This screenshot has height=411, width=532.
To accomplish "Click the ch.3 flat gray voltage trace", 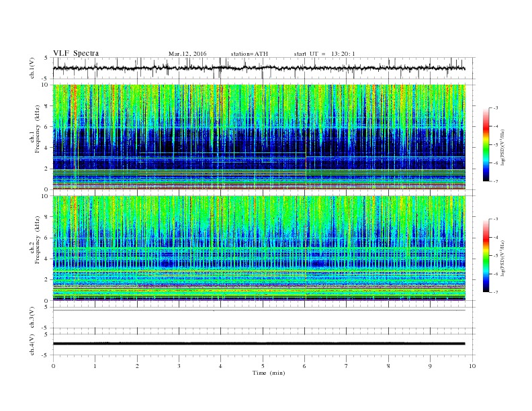I will click(259, 310).
